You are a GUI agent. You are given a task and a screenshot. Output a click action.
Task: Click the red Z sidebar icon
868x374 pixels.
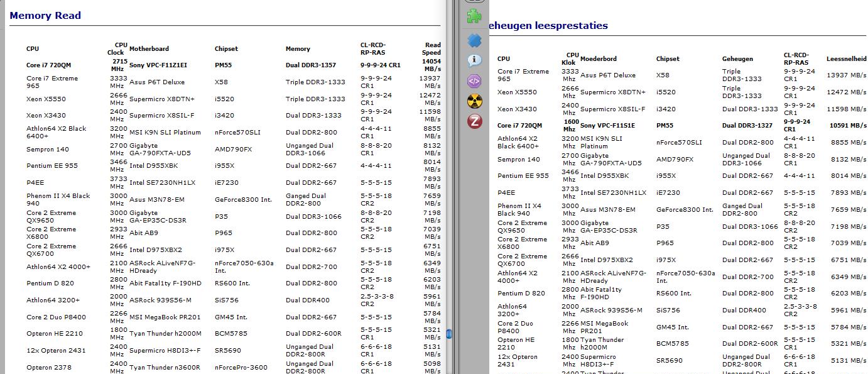click(x=475, y=121)
